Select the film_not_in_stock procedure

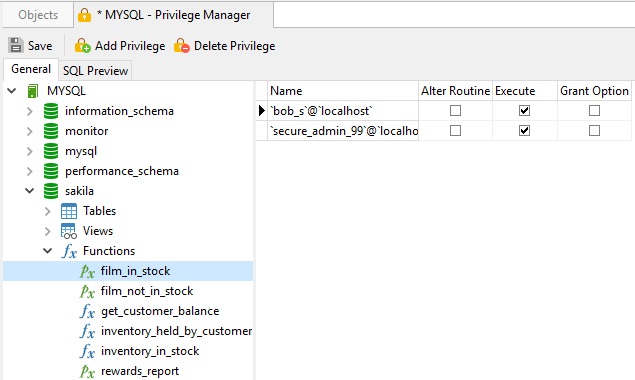(147, 291)
